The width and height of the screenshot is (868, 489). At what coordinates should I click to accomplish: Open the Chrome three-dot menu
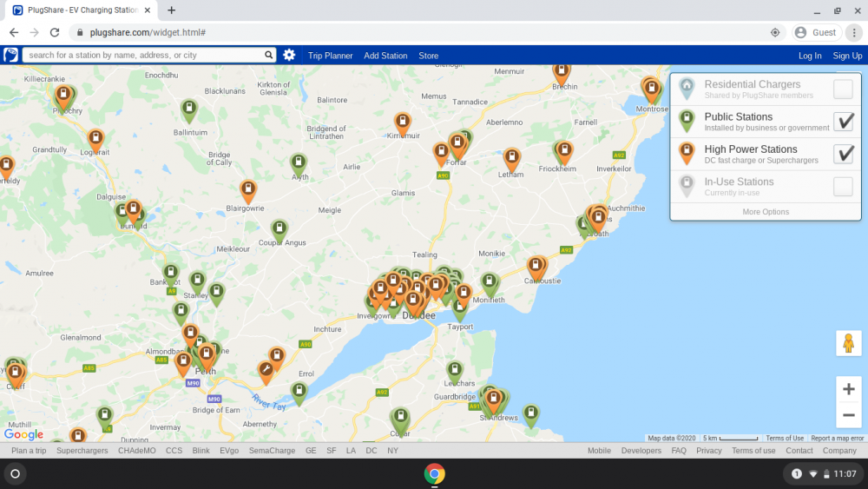click(854, 33)
